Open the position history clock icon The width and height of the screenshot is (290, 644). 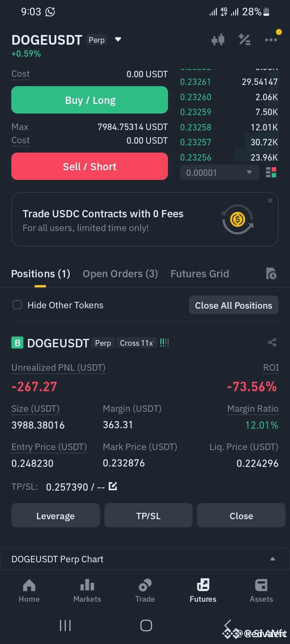pos(271,274)
